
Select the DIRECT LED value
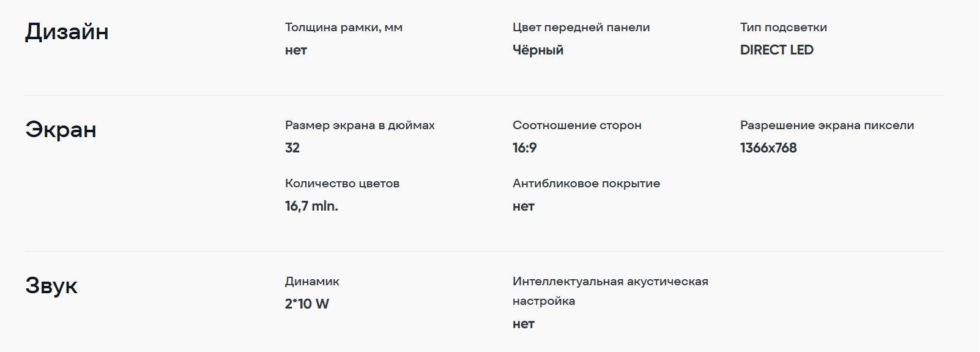pyautogui.click(x=776, y=50)
